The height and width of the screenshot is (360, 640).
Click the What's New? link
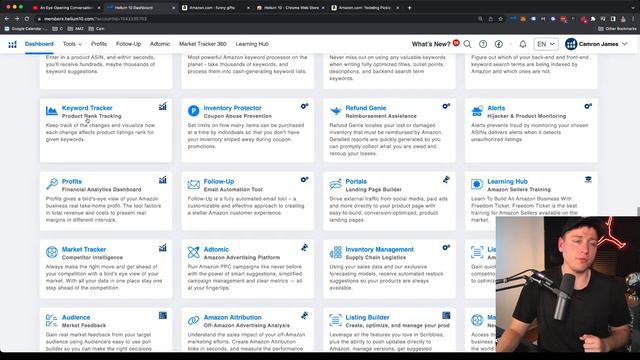click(x=431, y=44)
